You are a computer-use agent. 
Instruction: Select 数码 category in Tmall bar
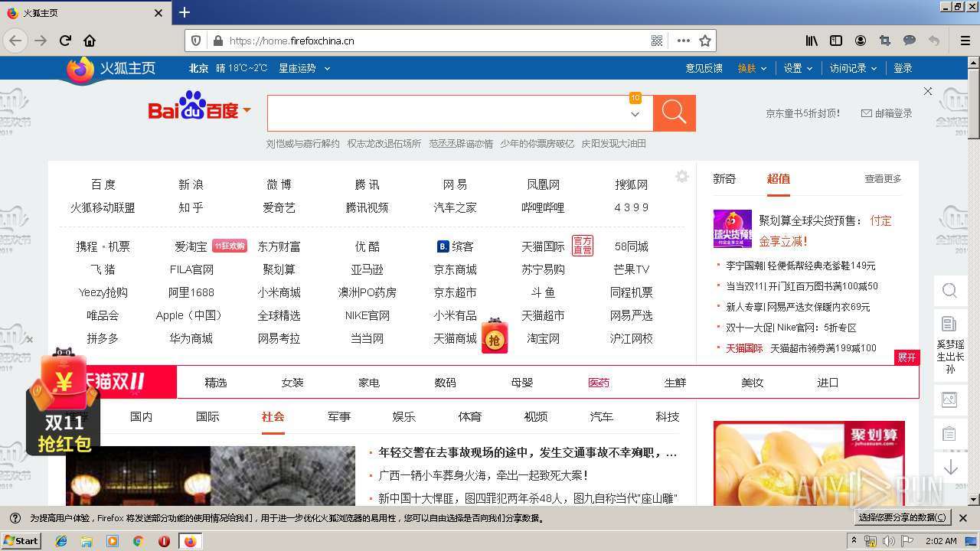[x=446, y=383]
